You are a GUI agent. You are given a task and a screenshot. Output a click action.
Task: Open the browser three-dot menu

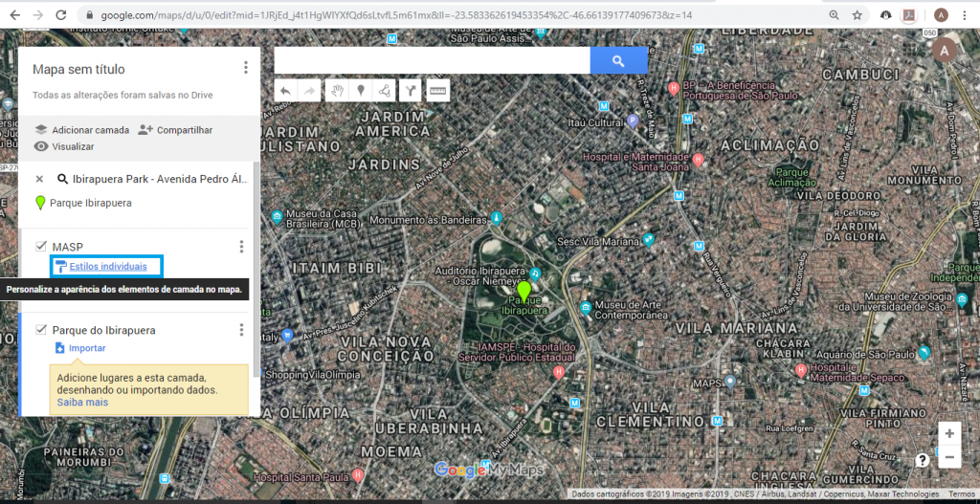pos(965,15)
